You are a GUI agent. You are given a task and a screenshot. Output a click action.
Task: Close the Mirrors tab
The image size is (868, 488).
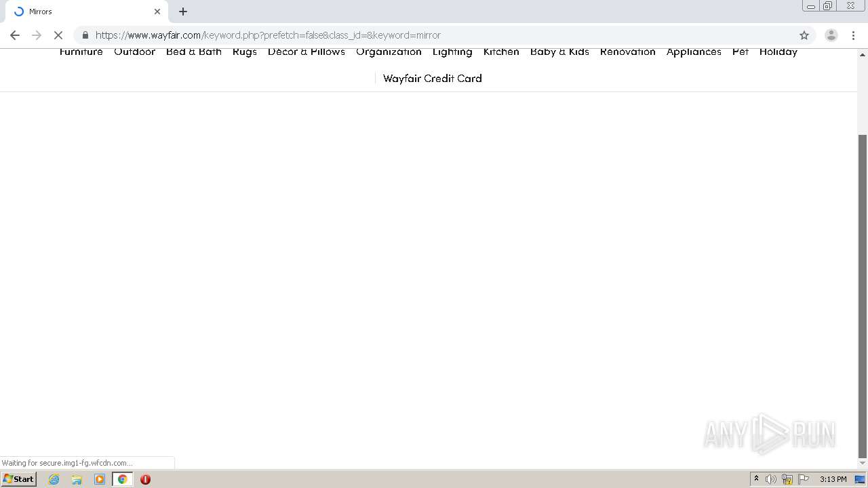[x=157, y=12]
